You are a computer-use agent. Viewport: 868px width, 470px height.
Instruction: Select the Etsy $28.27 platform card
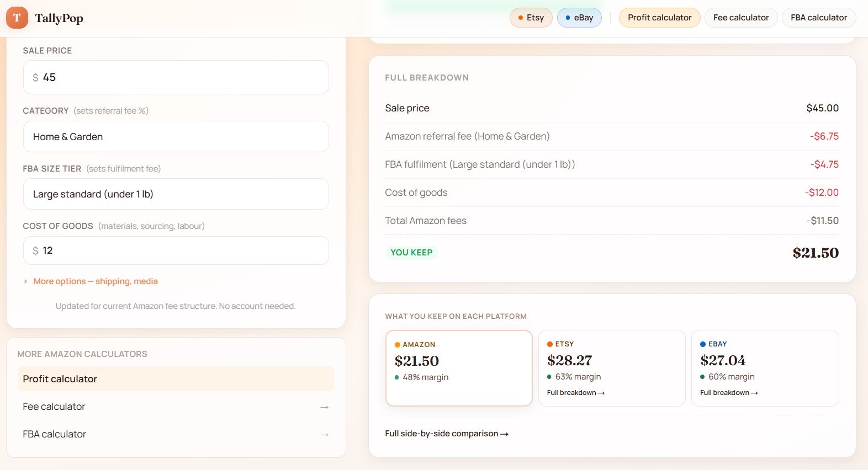[x=612, y=368]
